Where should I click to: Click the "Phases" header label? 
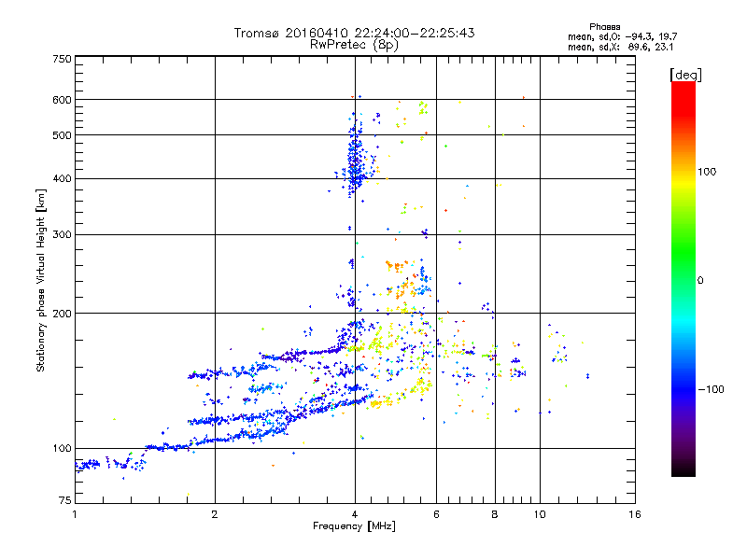click(x=604, y=27)
